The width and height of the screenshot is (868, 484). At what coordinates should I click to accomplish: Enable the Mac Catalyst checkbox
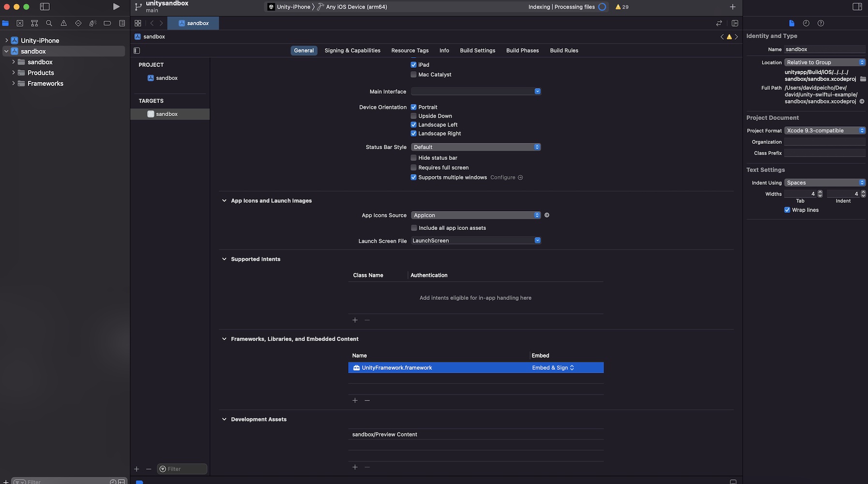pos(413,75)
